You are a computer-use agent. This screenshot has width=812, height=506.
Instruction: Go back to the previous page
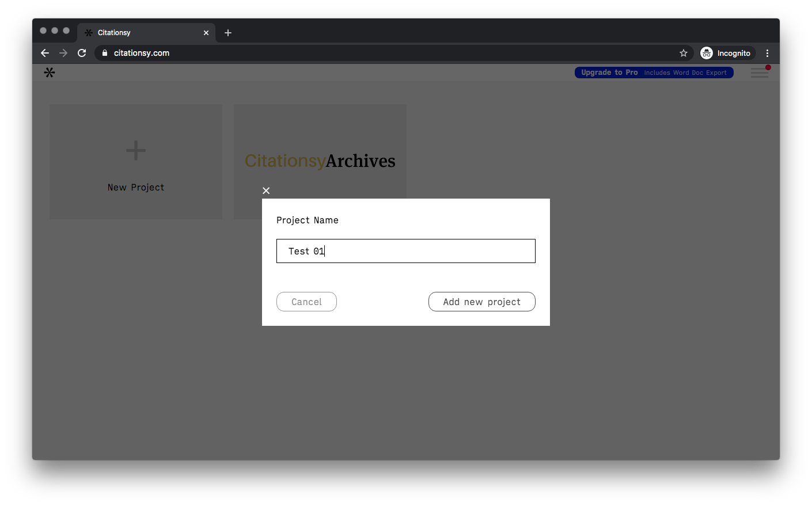[x=45, y=53]
